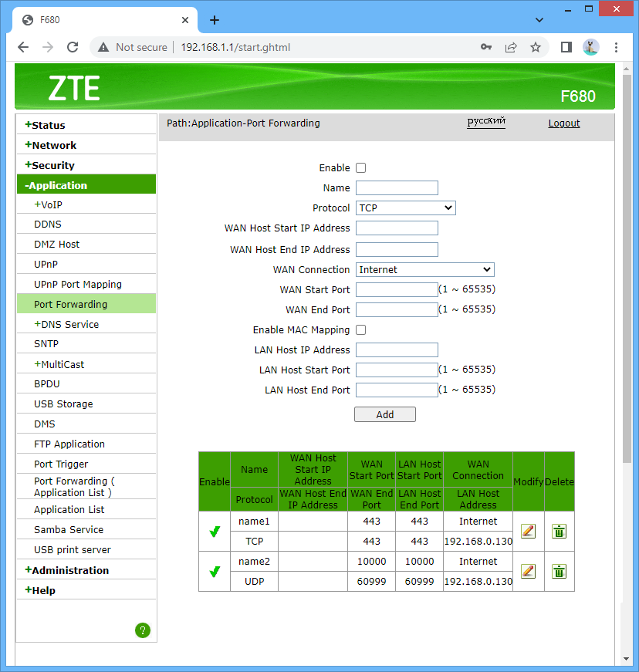
Task: Click the browser address bar URL
Action: (x=235, y=47)
